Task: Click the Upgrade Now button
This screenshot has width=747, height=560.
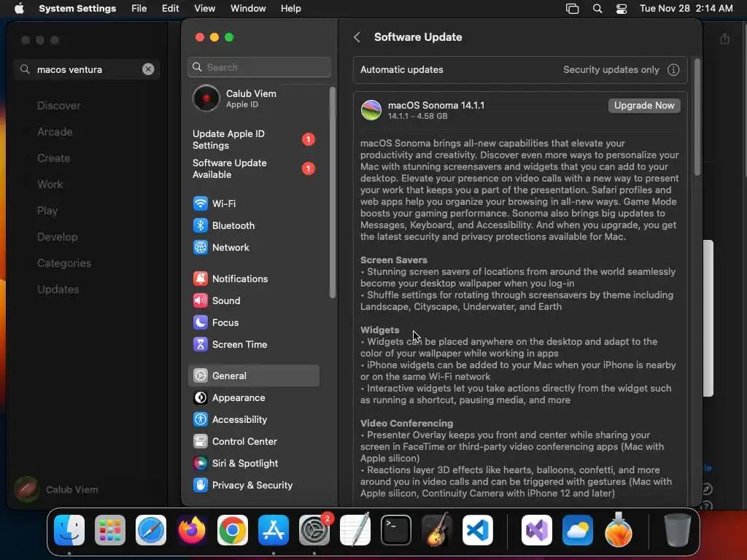Action: 644,106
